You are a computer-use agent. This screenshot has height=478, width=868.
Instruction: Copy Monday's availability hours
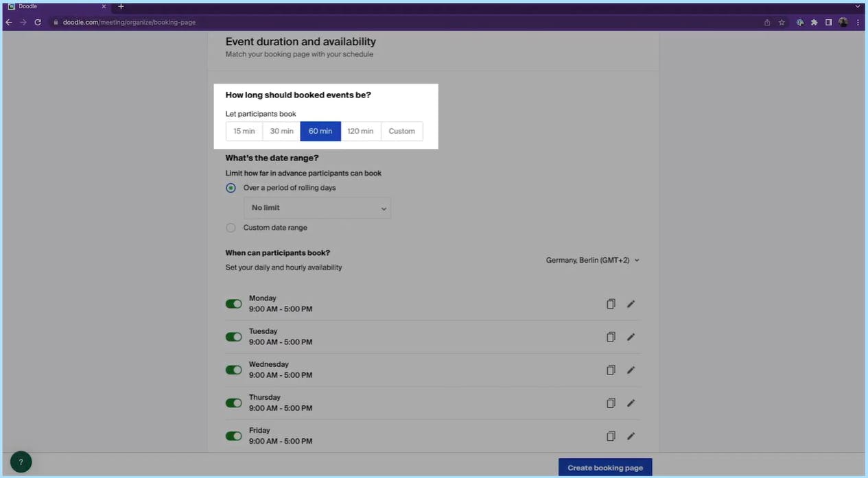(610, 304)
